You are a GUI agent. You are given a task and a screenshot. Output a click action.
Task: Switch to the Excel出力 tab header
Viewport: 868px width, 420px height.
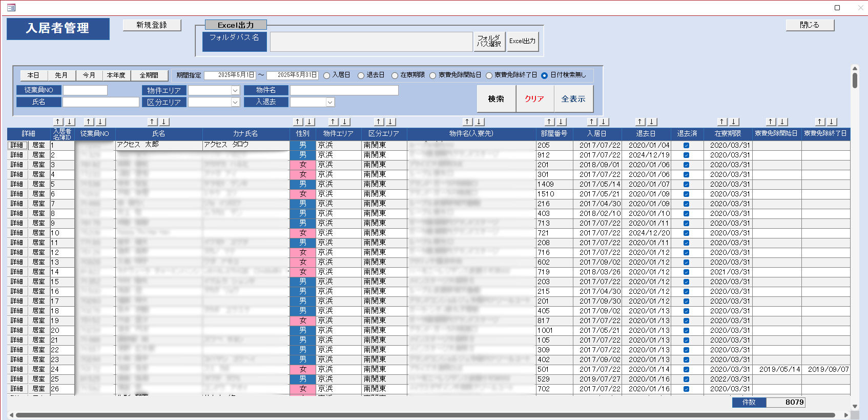[236, 25]
